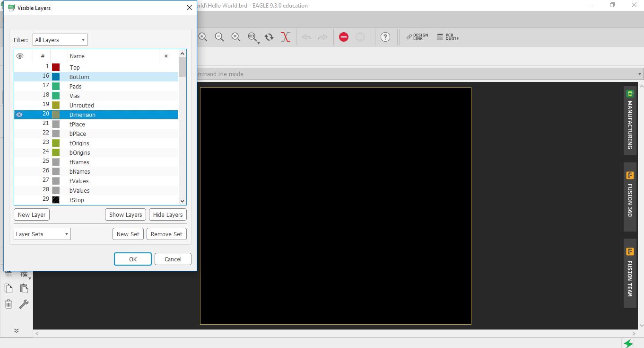This screenshot has height=348, width=644.
Task: Open the Fusion 360 side tab
Action: [x=630, y=197]
